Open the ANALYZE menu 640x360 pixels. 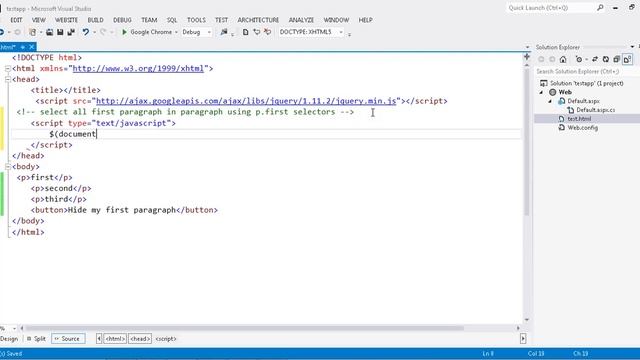pyautogui.click(x=301, y=20)
